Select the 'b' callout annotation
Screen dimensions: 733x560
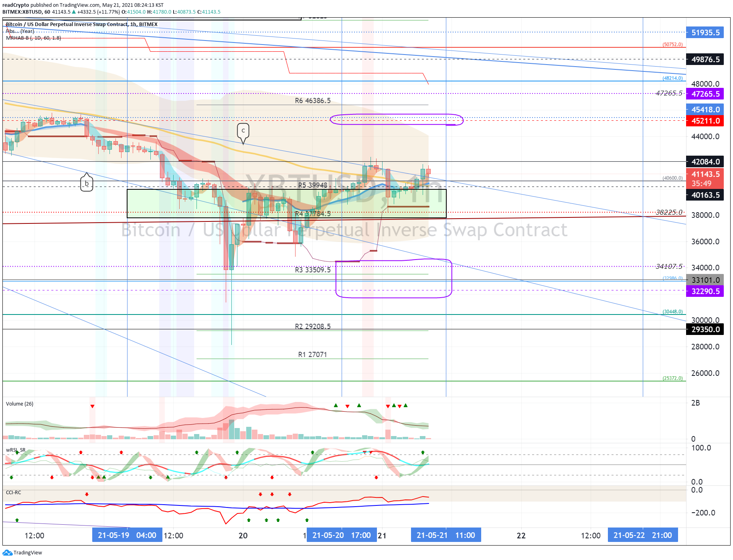(x=87, y=184)
